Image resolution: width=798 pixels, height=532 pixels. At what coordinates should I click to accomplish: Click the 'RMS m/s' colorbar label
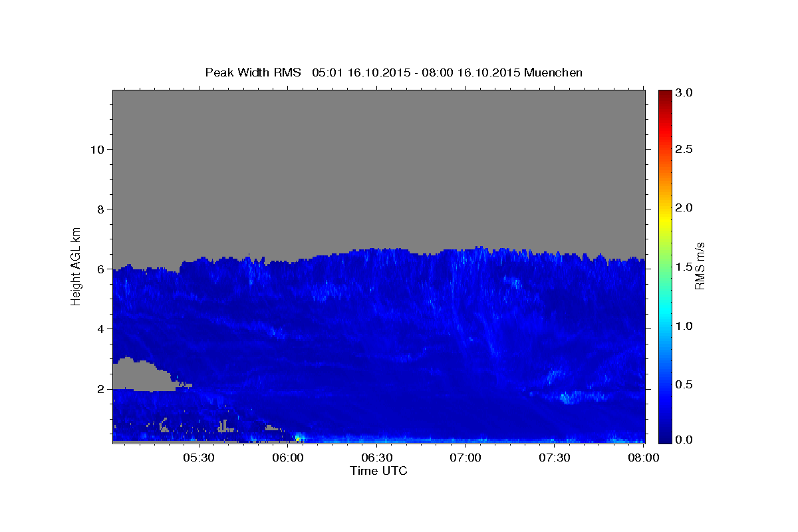tap(699, 266)
